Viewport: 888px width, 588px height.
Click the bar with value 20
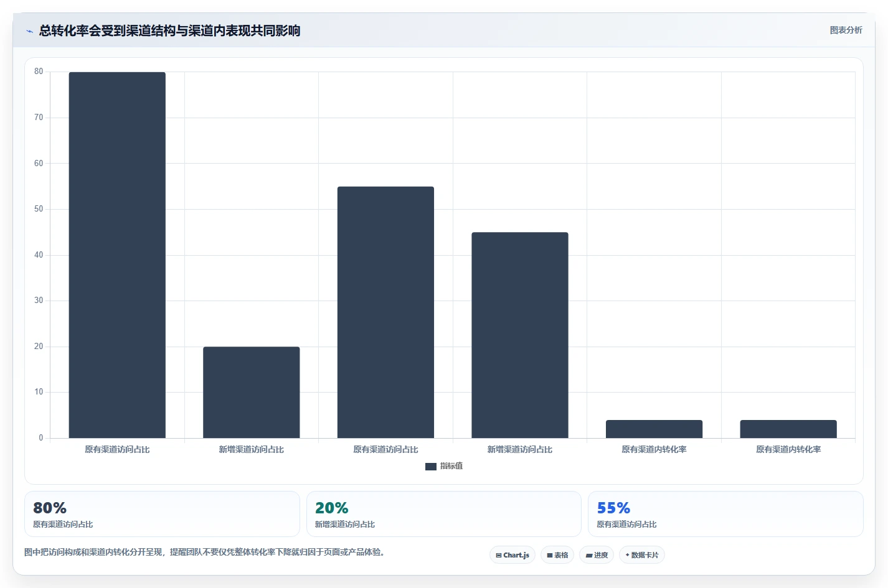tap(252, 392)
